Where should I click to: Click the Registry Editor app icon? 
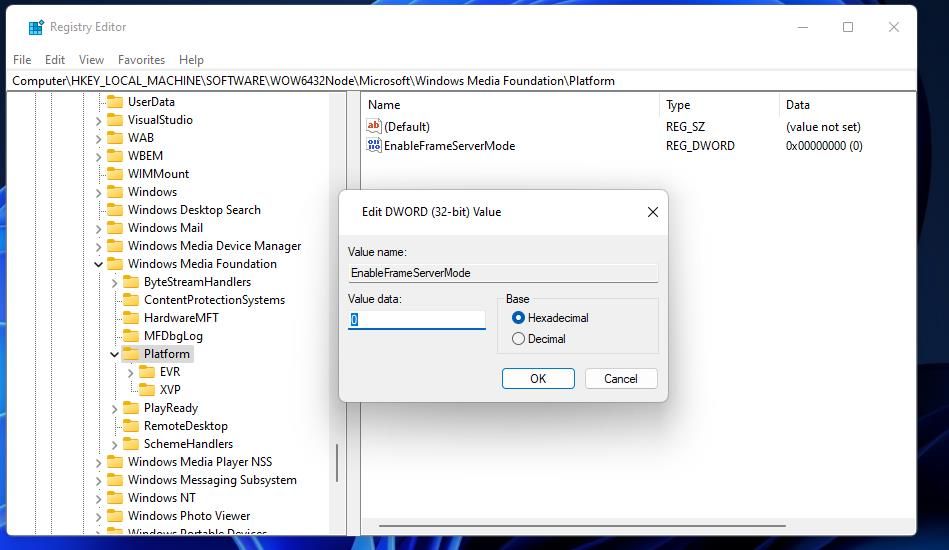tap(36, 27)
